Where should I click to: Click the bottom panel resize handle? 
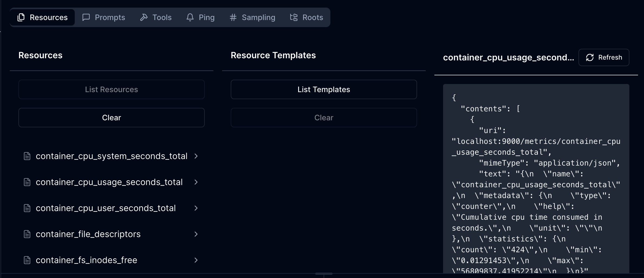coord(324,274)
